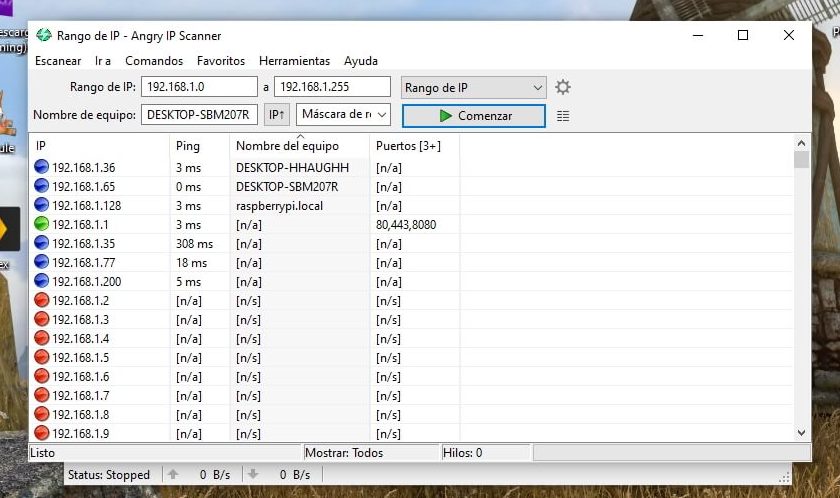Click blue status icon for 192.168.1.35
Screen dimensions: 840x498
[x=41, y=243]
